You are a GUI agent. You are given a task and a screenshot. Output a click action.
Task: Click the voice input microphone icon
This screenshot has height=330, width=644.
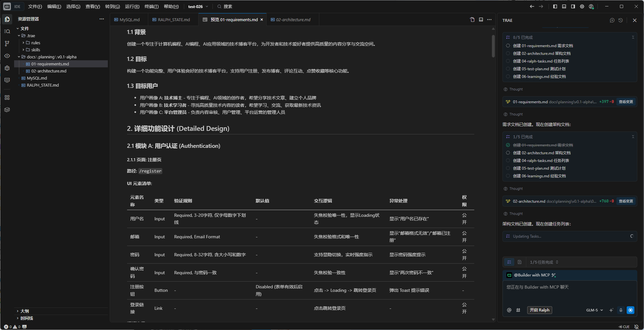[621, 310]
